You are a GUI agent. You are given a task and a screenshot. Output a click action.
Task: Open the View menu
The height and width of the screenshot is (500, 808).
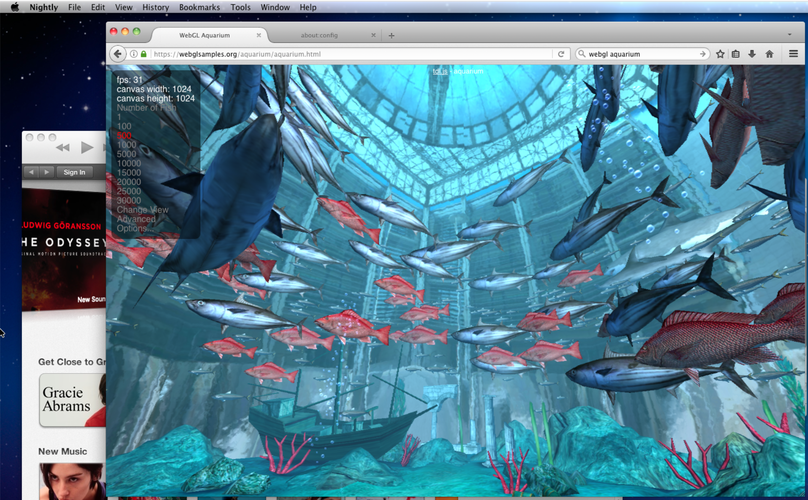tap(124, 7)
